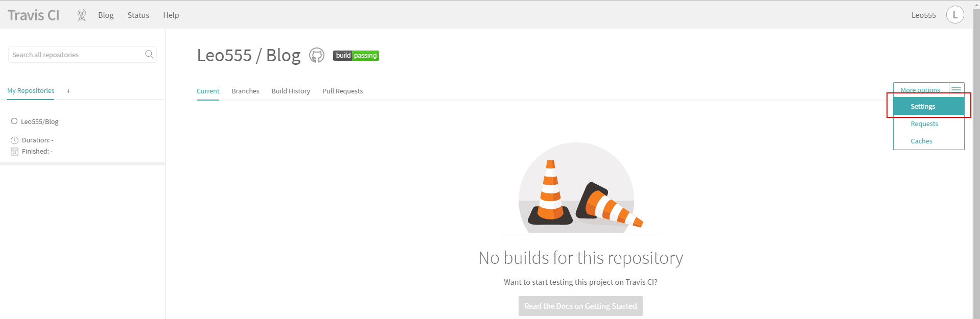Screen dimensions: 980x319
Task: Click the Duration clock icon
Action: point(14,140)
